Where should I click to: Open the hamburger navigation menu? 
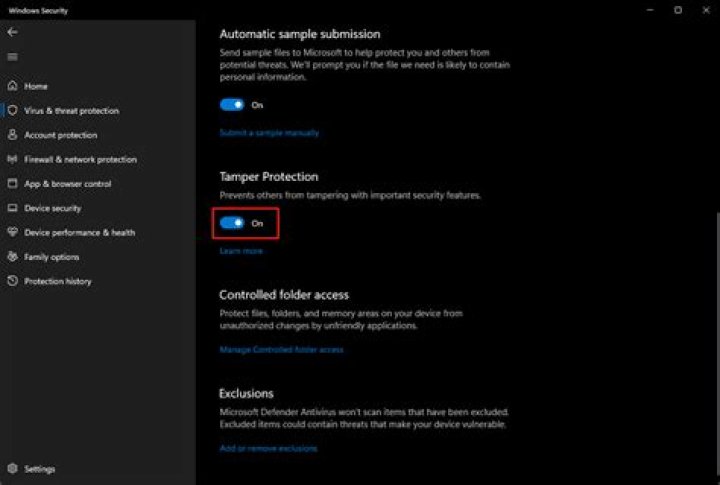[x=12, y=57]
